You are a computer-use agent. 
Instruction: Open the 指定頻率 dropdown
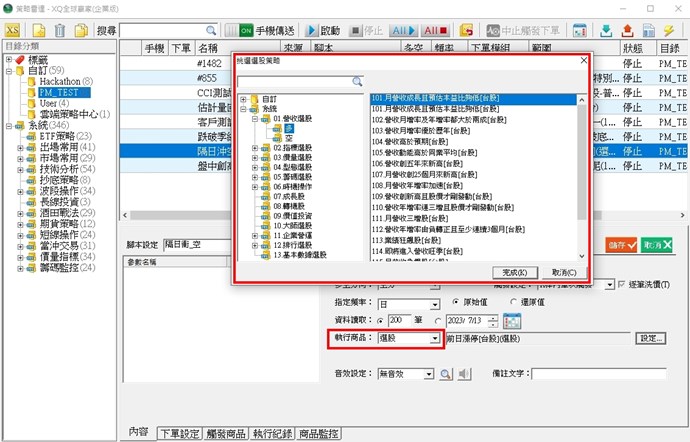pyautogui.click(x=435, y=304)
